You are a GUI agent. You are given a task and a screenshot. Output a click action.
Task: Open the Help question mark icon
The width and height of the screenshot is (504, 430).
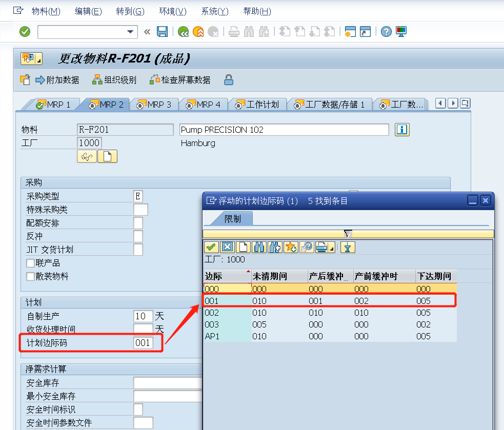(386, 32)
